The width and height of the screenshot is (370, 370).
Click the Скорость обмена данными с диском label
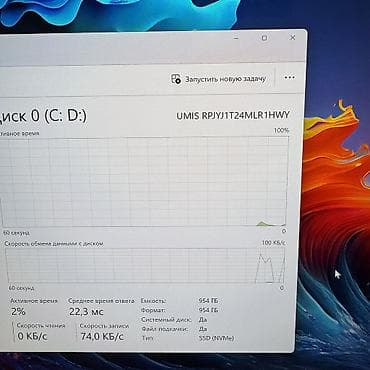coord(54,244)
